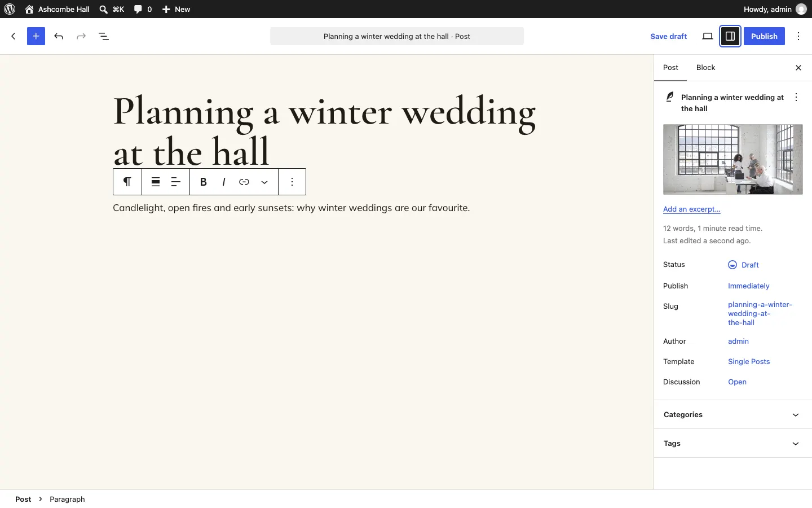
Task: Insert a link in the paragraph
Action: click(x=244, y=182)
